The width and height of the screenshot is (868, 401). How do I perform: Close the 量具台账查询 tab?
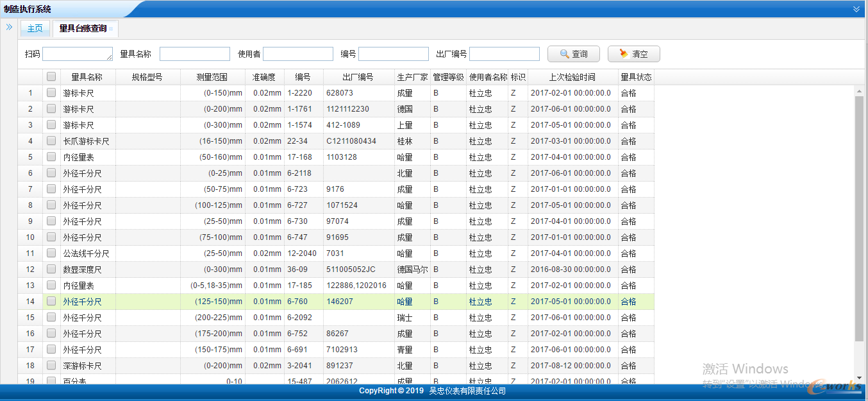[x=111, y=29]
